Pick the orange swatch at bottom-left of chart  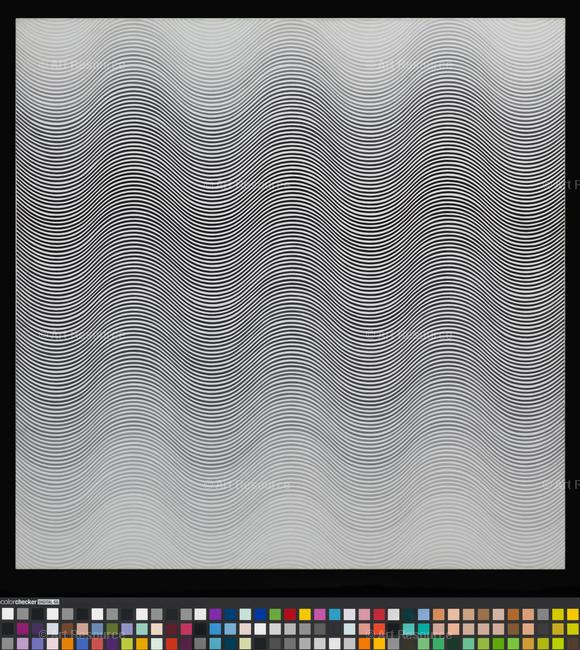point(67,644)
